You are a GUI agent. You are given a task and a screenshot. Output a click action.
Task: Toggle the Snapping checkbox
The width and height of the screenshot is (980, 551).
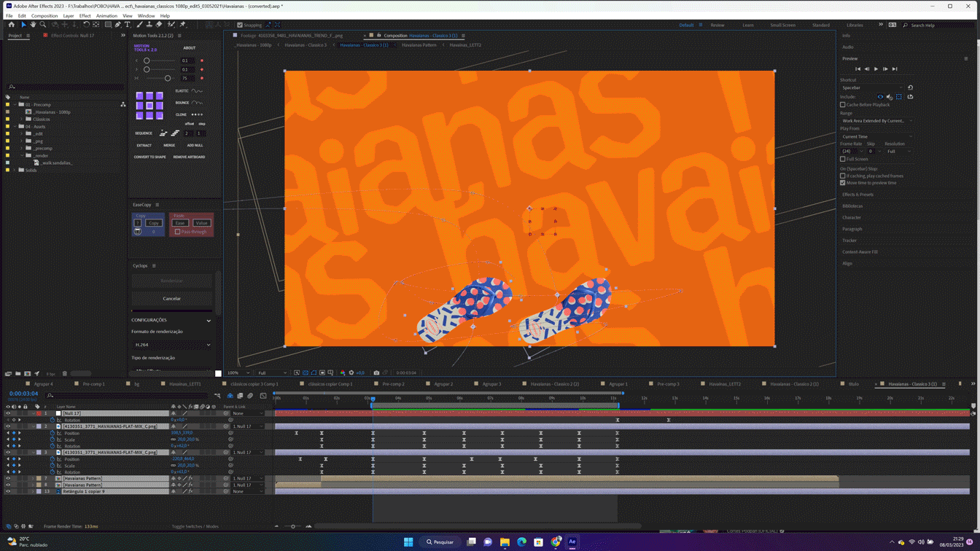[240, 25]
